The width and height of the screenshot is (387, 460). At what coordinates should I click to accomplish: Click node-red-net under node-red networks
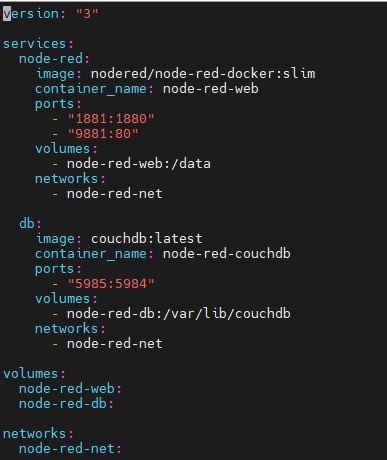point(115,194)
